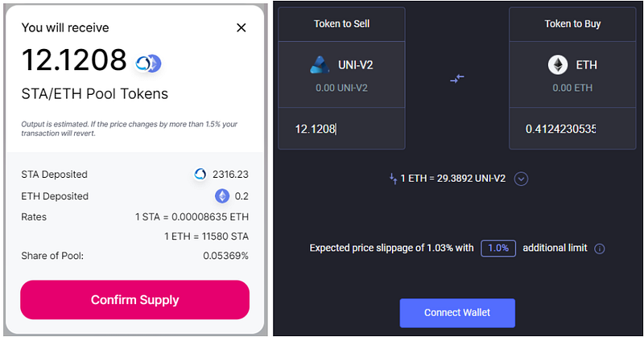644x337 pixels.
Task: Click the STA/ETH pool token pair icon
Action: tap(148, 63)
